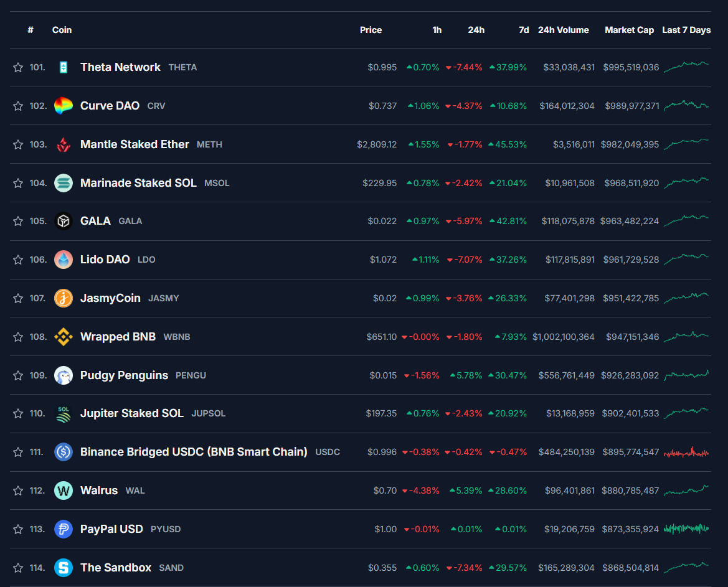Viewport: 728px width, 587px height.
Task: Open the Wrapped BNB link
Action: 118,336
